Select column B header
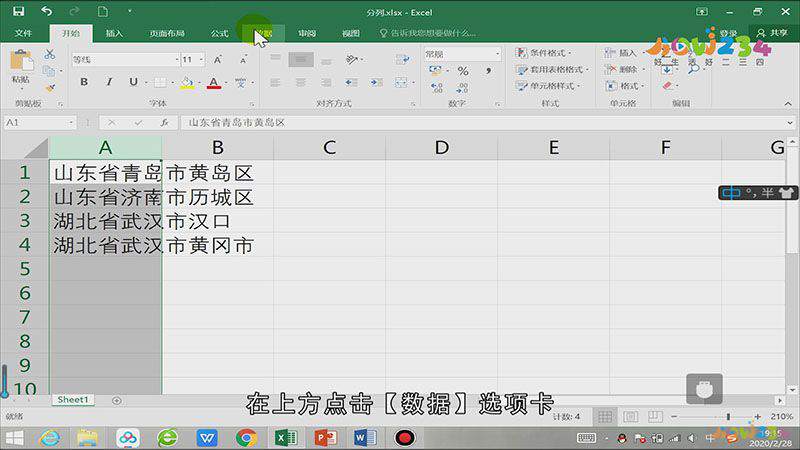Viewport: 800px width, 450px height. 218,147
